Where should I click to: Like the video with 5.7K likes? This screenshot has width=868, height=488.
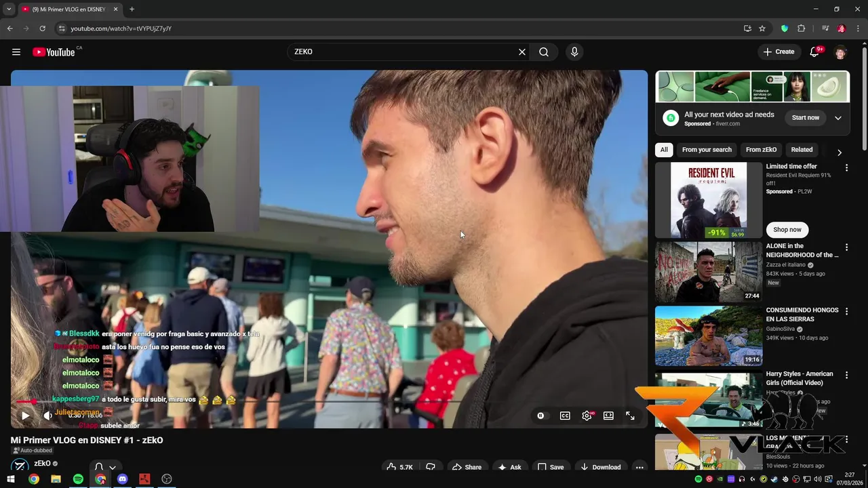pos(399,467)
